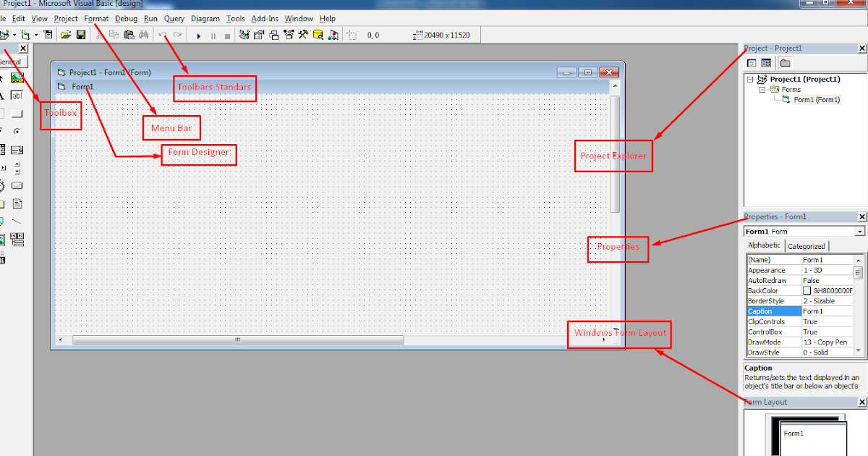
Task: Open the object selector dropdown showing Form1 Form
Action: (x=859, y=231)
